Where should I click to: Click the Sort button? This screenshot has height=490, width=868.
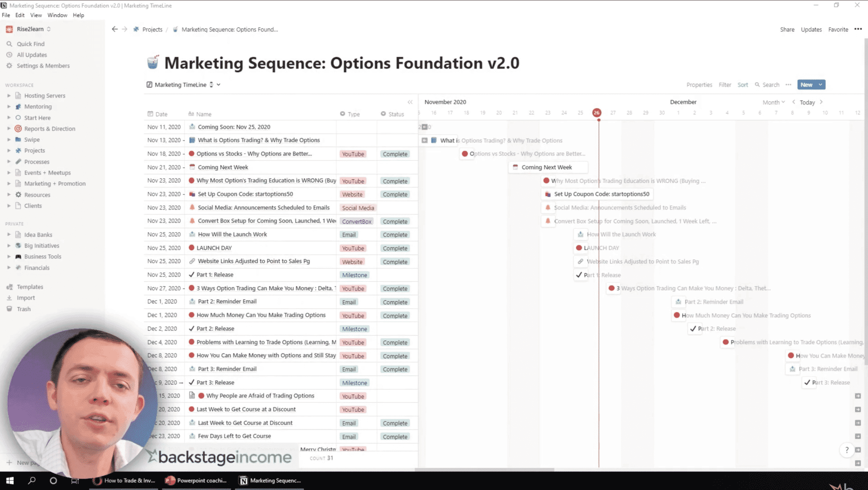tap(742, 85)
